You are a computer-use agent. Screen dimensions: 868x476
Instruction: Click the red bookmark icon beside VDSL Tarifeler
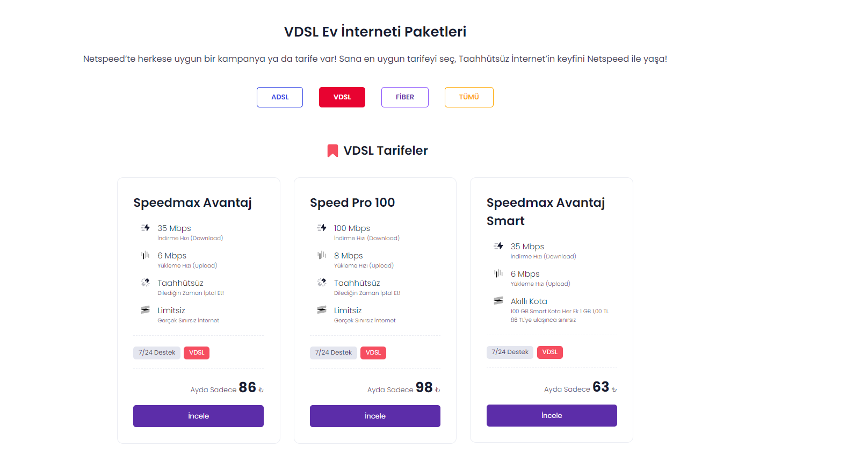(332, 151)
